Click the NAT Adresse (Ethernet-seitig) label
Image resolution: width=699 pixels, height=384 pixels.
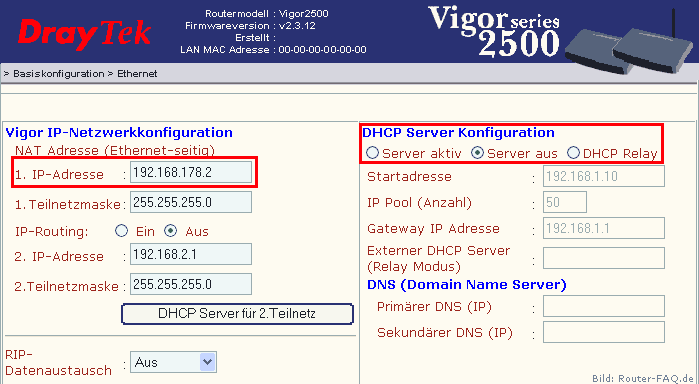tap(115, 151)
